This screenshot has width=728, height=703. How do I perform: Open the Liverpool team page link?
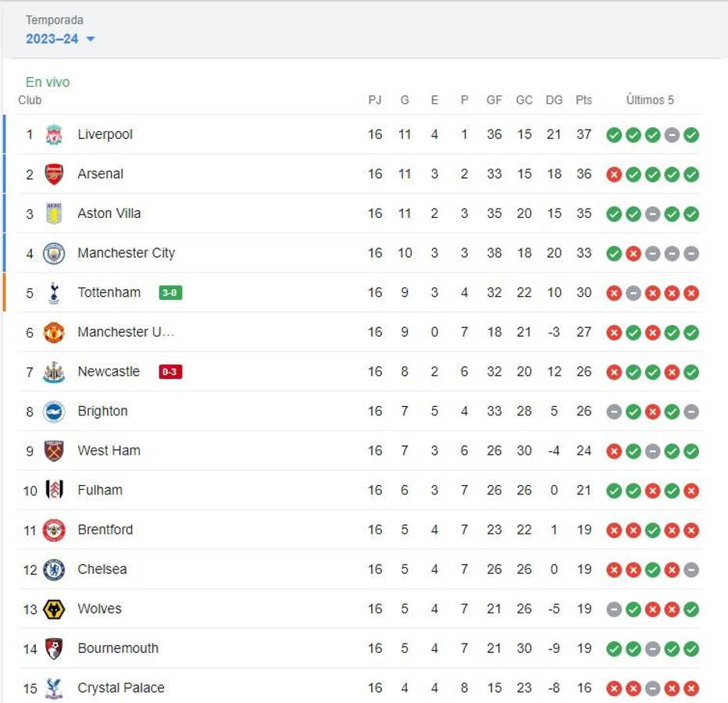pyautogui.click(x=105, y=134)
